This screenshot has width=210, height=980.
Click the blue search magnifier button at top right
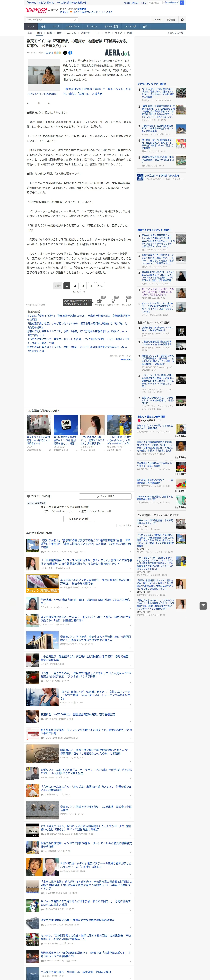coord(182,3)
